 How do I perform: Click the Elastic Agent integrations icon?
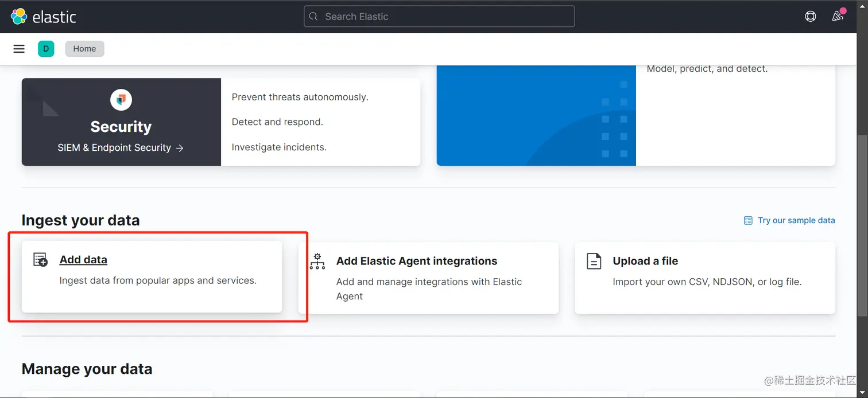coord(317,261)
